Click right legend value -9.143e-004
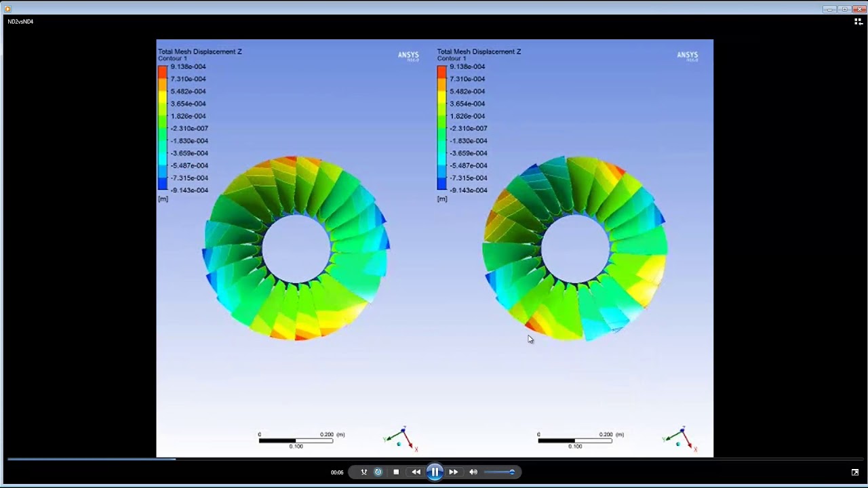Viewport: 868px width, 488px height. click(468, 190)
